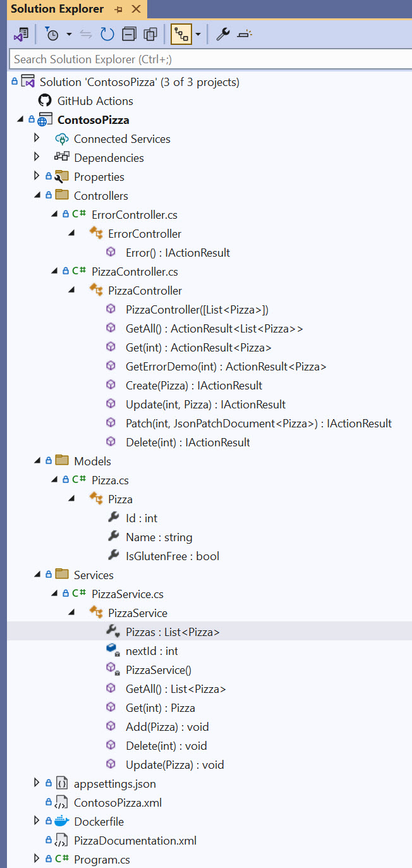412x868 pixels.
Task: Toggle the Preview Selected Items icon
Action: [x=244, y=34]
